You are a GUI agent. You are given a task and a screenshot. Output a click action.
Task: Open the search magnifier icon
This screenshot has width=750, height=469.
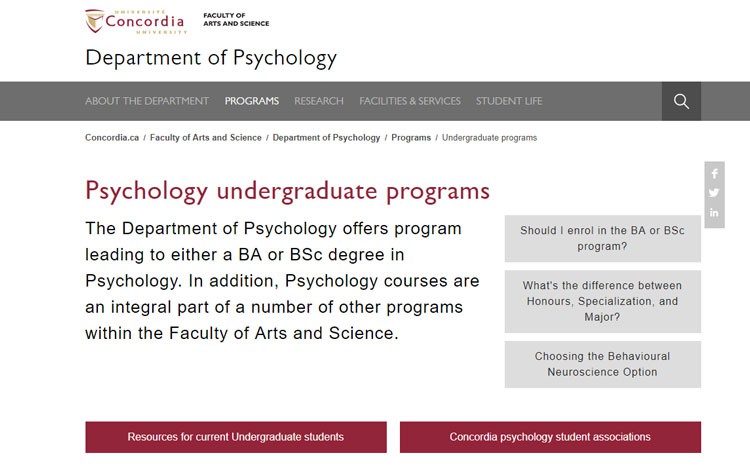click(681, 101)
